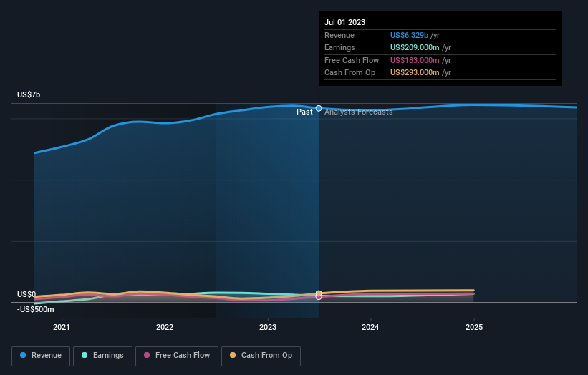The width and height of the screenshot is (588, 375).
Task: Click the Free Cash Flow tooltip row label
Action: coord(352,60)
